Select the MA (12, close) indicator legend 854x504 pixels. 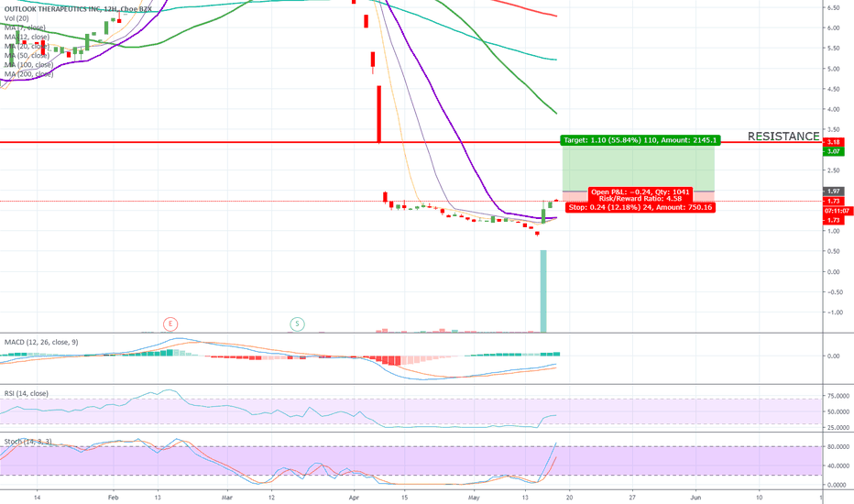[x=27, y=37]
